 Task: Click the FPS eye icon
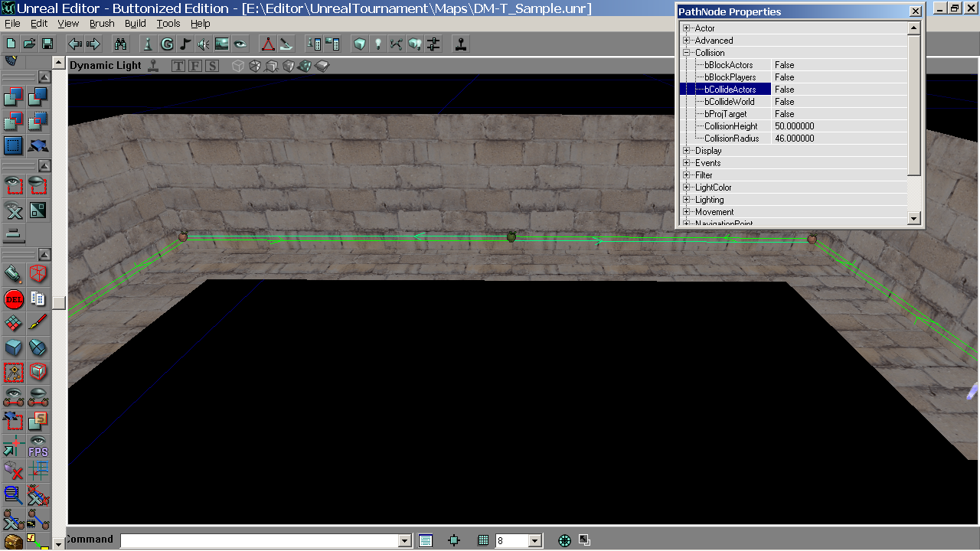coord(38,445)
